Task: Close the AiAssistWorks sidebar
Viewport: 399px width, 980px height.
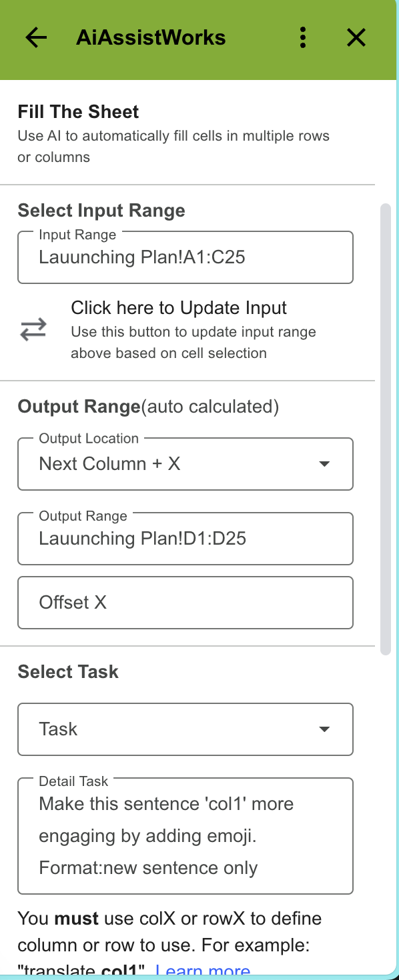Action: pos(356,38)
